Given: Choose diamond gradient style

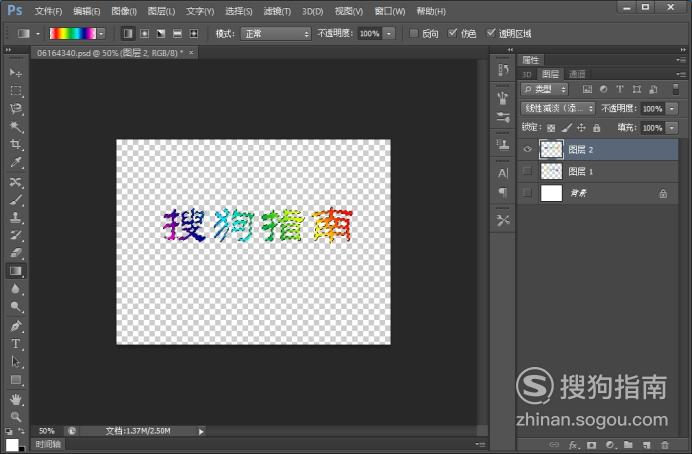Looking at the screenshot, I should point(193,34).
